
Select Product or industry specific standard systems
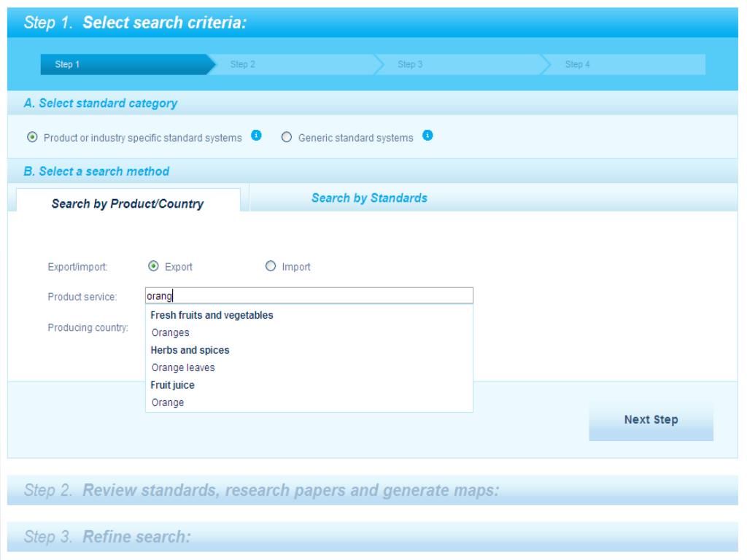(32, 137)
